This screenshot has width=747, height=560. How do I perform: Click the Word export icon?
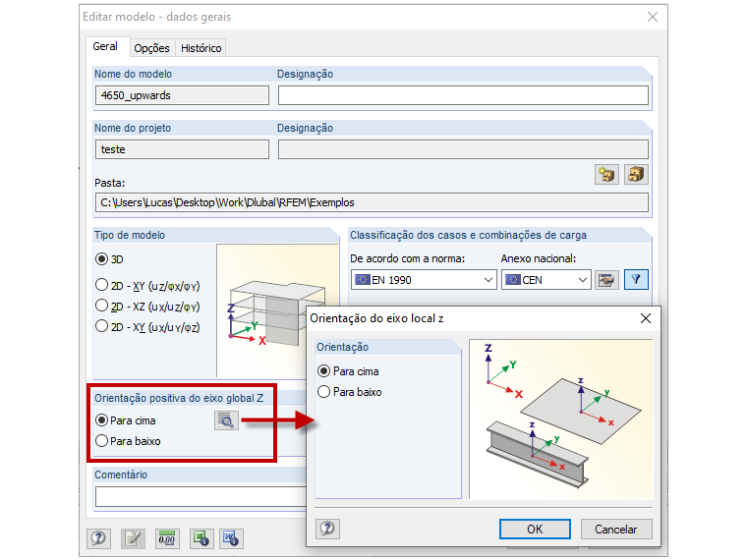pyautogui.click(x=232, y=538)
